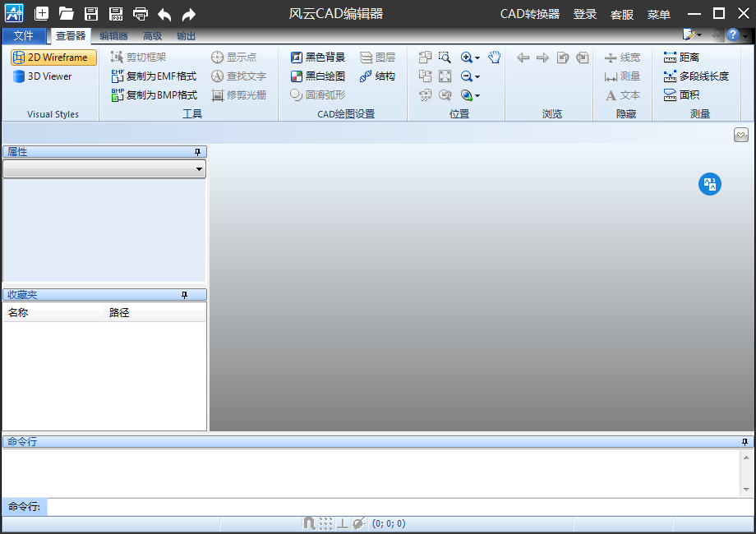This screenshot has height=534, width=756.
Task: Click the forward arrow in 浏览 group
Action: (x=543, y=58)
